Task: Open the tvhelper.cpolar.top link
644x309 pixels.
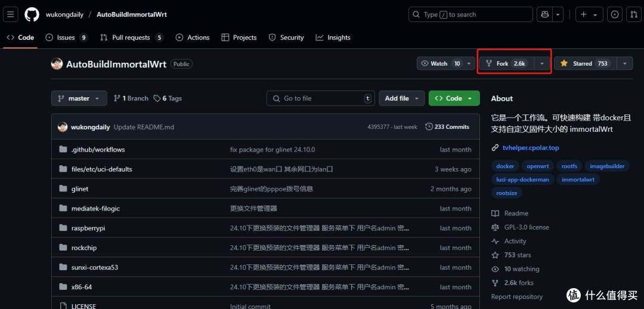Action: click(x=531, y=147)
